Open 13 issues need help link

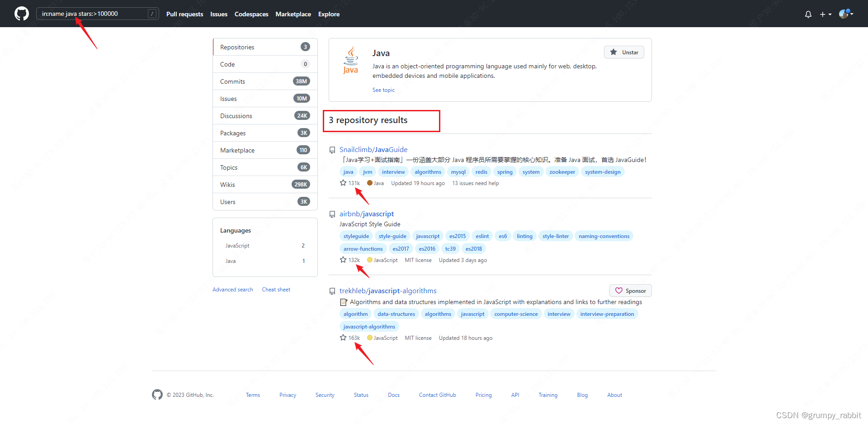[x=476, y=183]
